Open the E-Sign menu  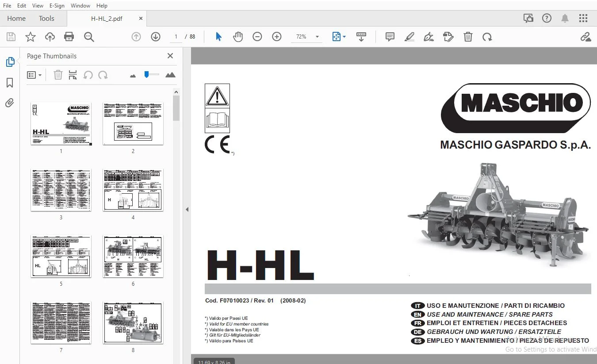pos(57,5)
